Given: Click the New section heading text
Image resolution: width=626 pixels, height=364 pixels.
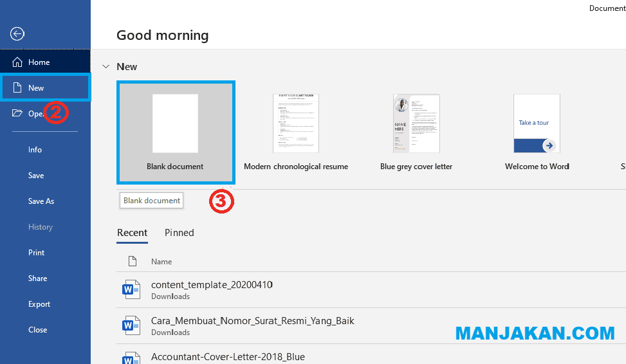Looking at the screenshot, I should click(x=127, y=67).
